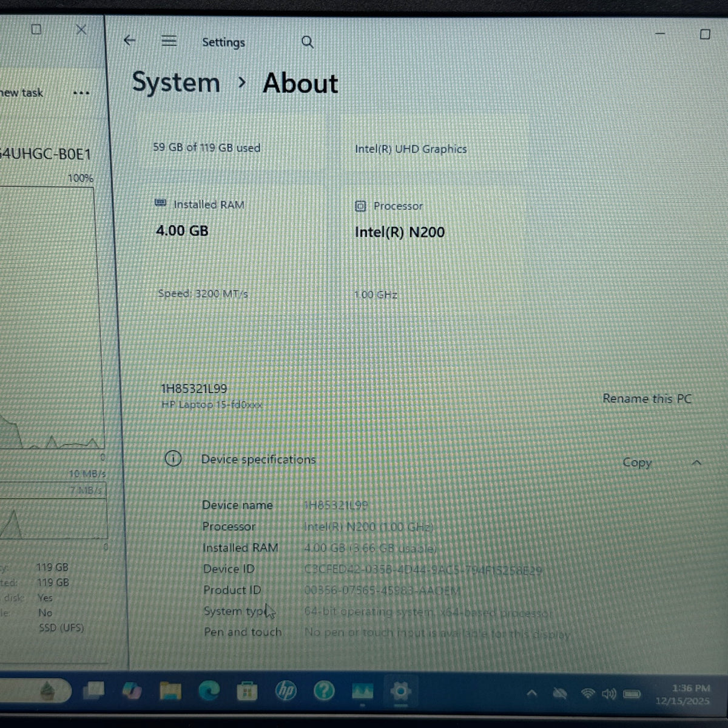
Task: Open the question mark help app in taskbar
Action: click(x=324, y=690)
